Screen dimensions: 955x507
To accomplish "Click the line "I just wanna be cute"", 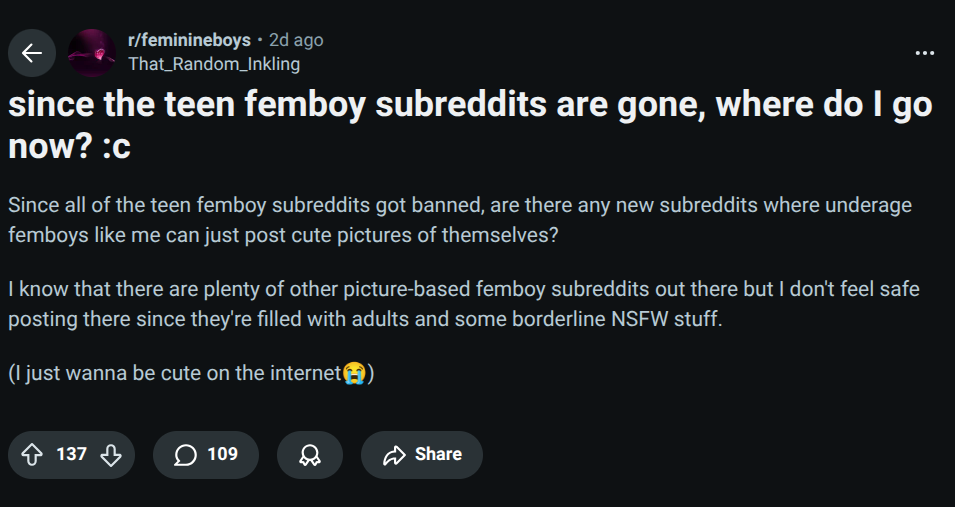I will 174,374.
